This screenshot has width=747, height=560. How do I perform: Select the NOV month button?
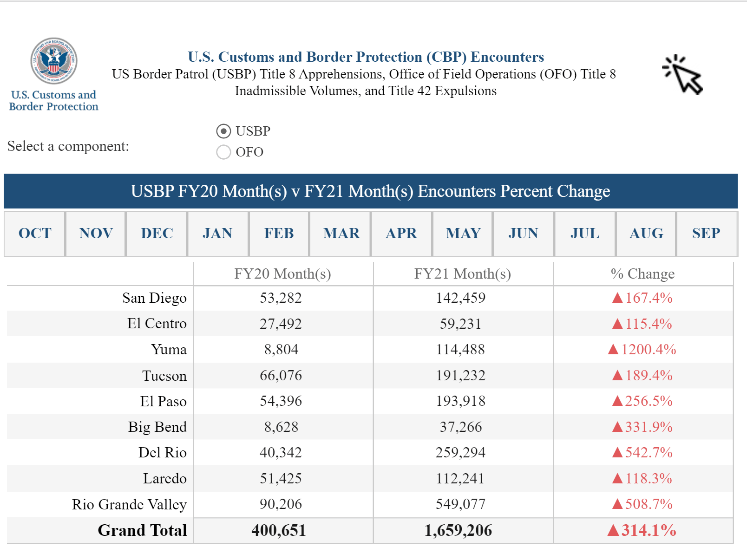96,234
